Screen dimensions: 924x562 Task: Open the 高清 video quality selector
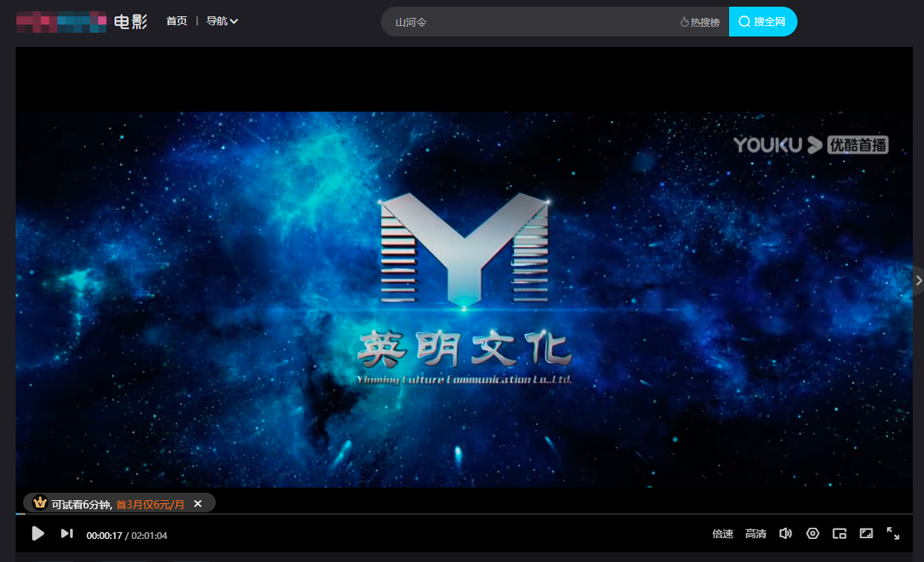(x=756, y=533)
